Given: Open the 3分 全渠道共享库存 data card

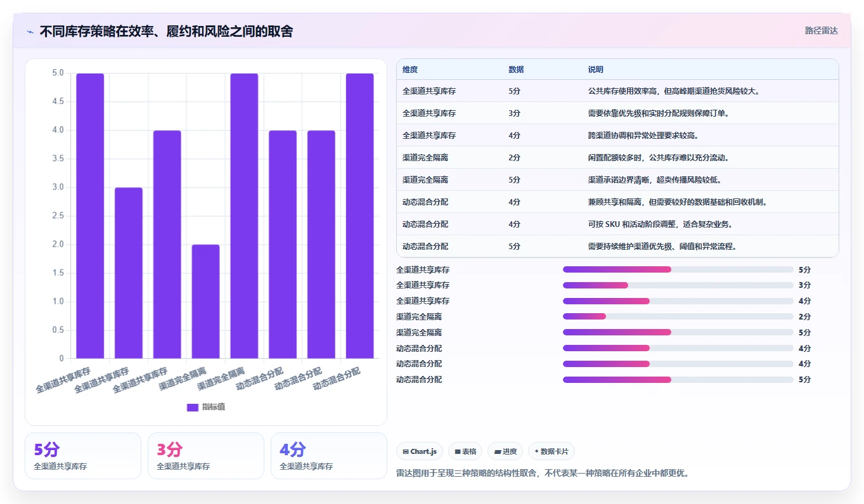Looking at the screenshot, I should pos(205,456).
